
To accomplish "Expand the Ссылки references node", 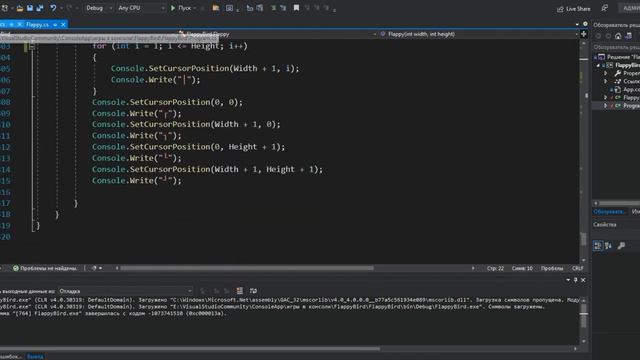I will [x=606, y=81].
